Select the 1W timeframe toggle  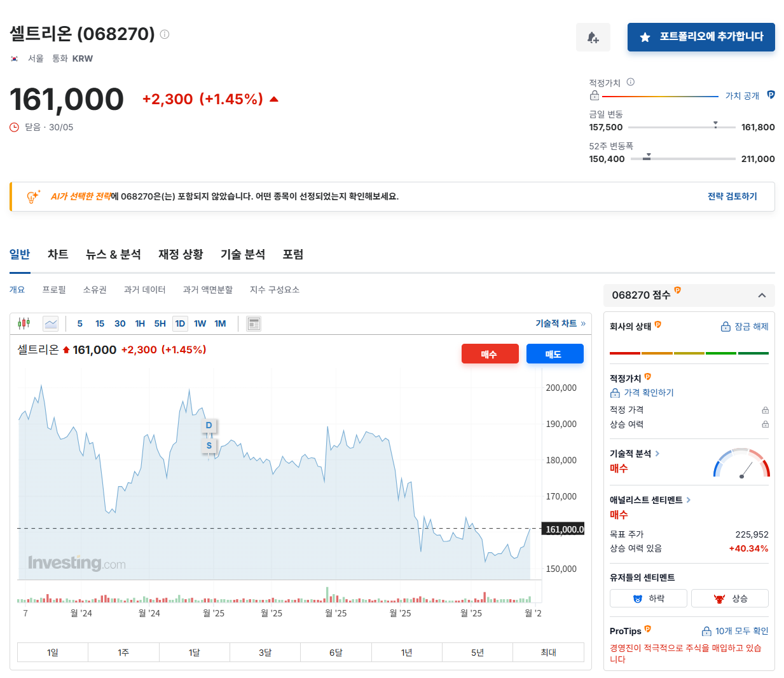tap(200, 323)
